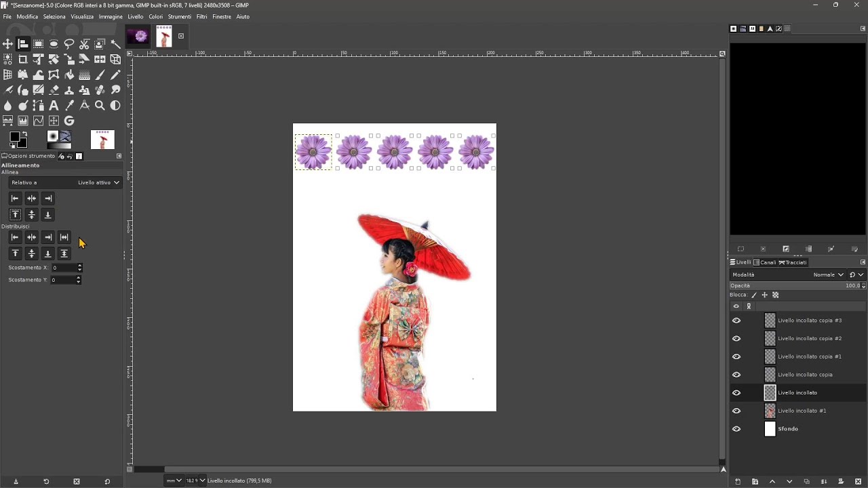
Task: Hide Livello incollato copia #3 layer
Action: point(736,321)
